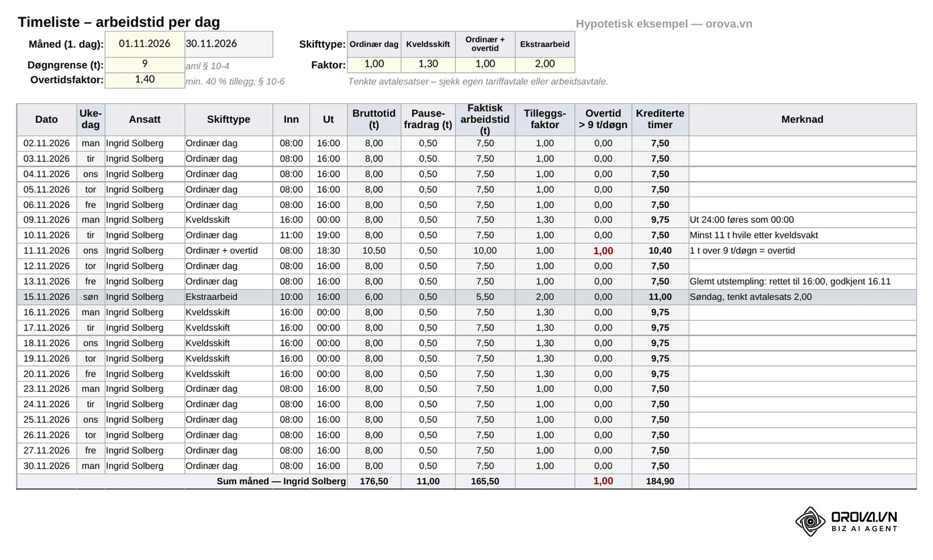Click the Inn time 11:00 on 10.11.2026
This screenshot has height=560, width=933.
pyautogui.click(x=291, y=235)
